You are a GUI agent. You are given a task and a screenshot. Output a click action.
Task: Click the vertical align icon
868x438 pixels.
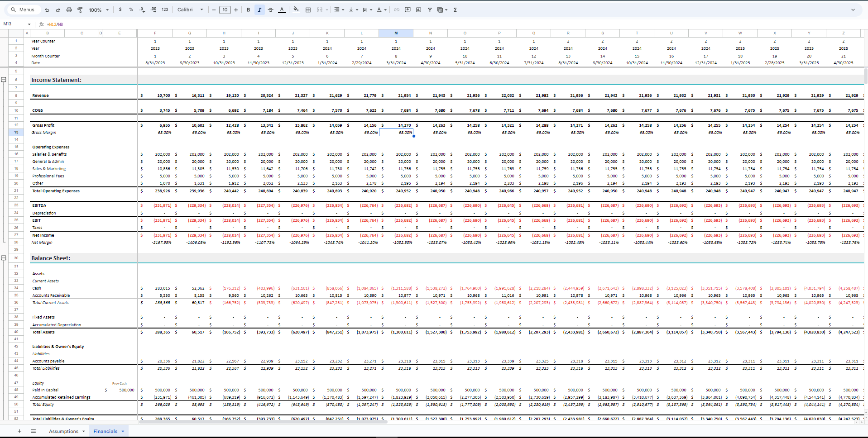[x=351, y=10]
